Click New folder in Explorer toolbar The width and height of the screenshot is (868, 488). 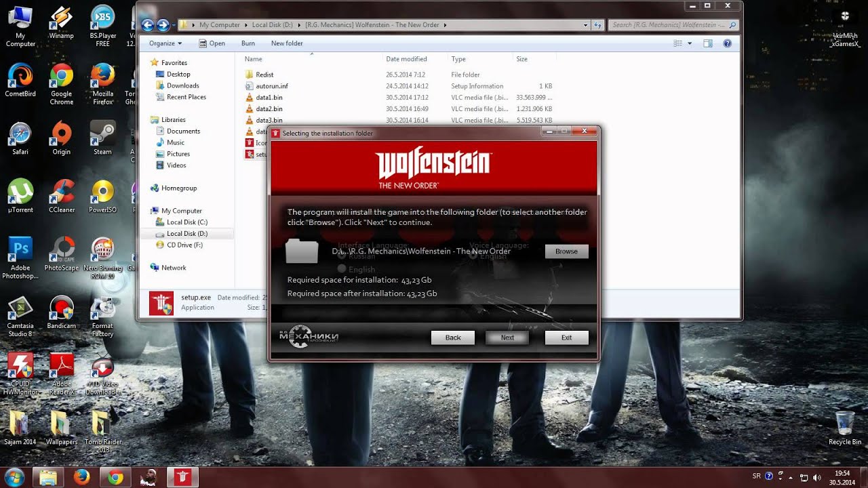click(x=287, y=43)
